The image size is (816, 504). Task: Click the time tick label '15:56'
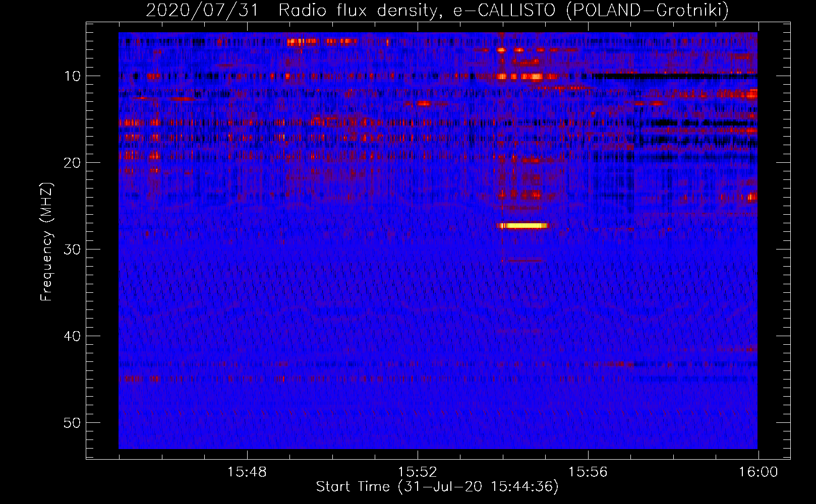click(588, 472)
